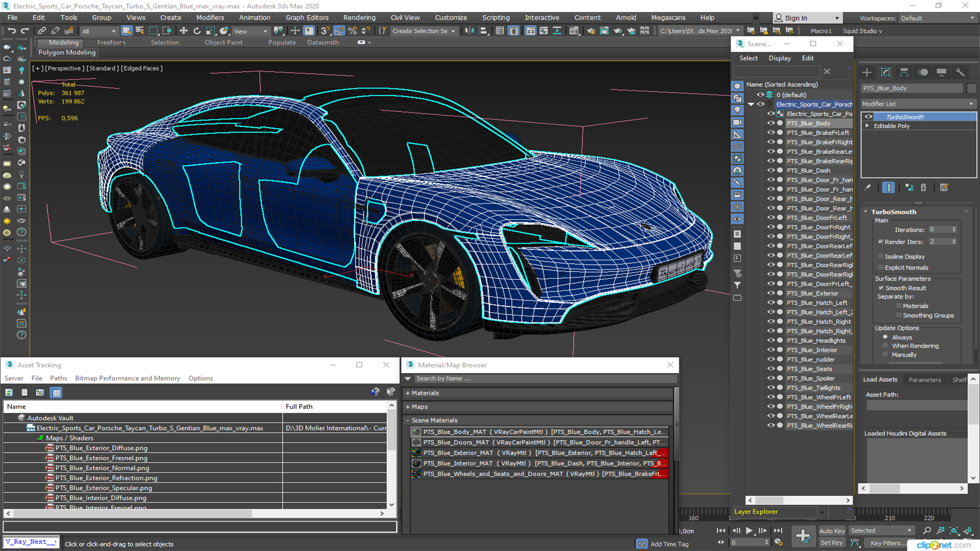
Task: Click Refresh icon in Asset Tracking
Action: tap(9, 393)
